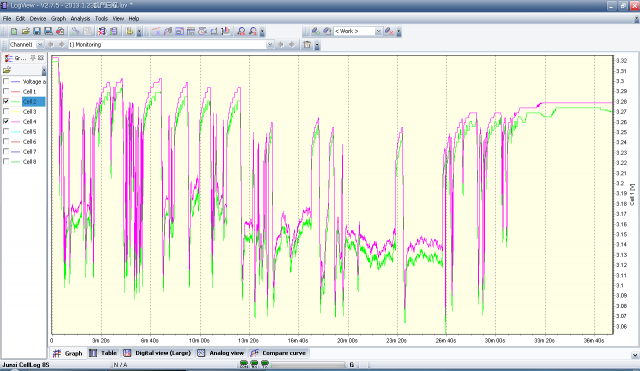Screen dimensions: 640x371
Task: Uncheck the Cell 4 curve checkbox
Action: pos(6,121)
